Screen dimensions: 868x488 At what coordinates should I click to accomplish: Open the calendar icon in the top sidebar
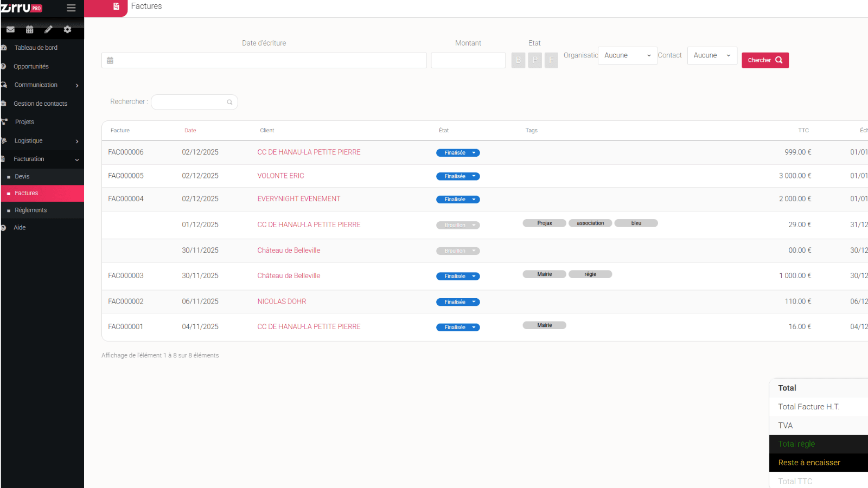coord(29,29)
